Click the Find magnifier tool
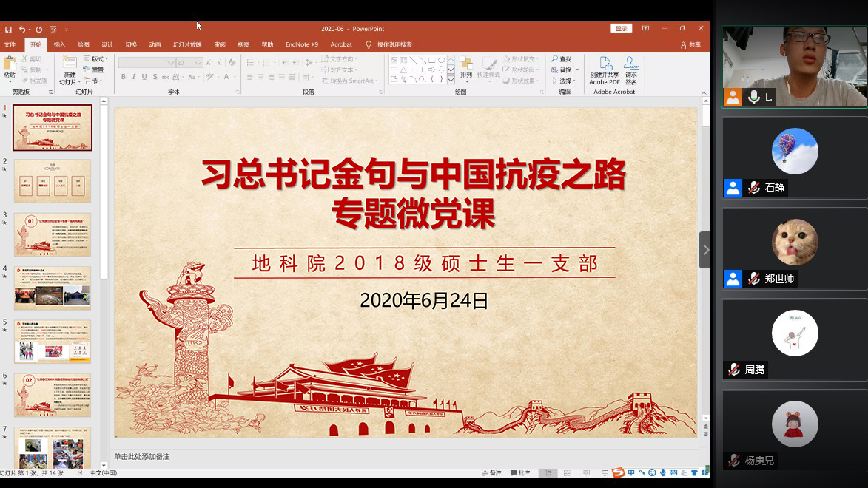Image resolution: width=868 pixels, height=488 pixels. (x=561, y=59)
